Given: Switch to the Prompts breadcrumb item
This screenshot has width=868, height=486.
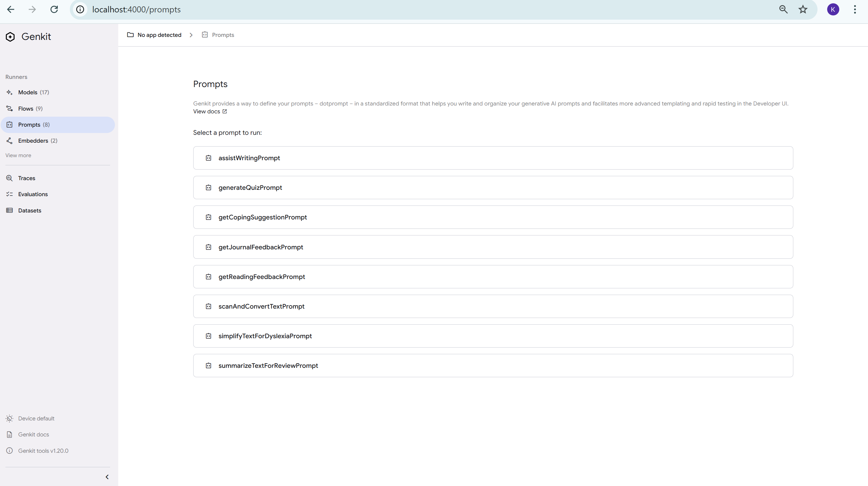Looking at the screenshot, I should tap(222, 35).
